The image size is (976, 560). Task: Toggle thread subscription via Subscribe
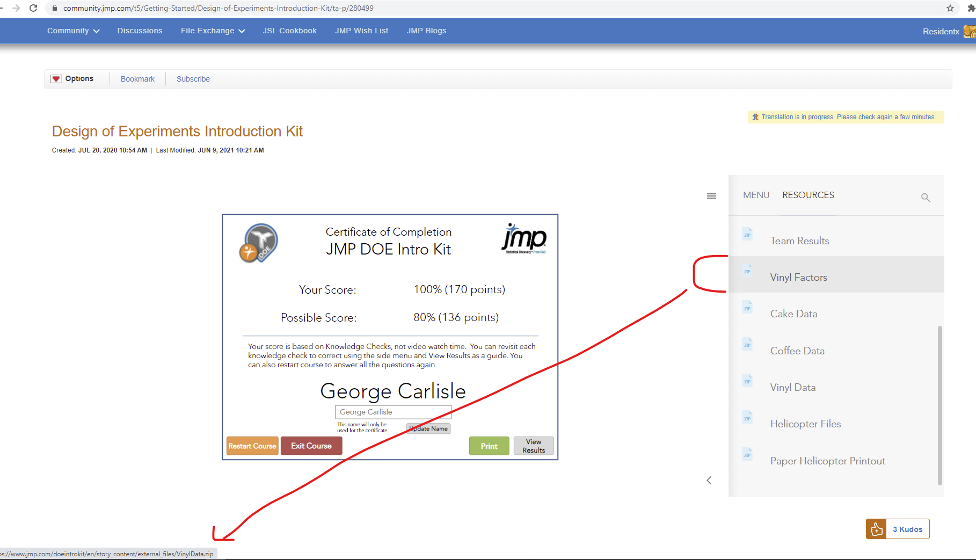tap(193, 79)
